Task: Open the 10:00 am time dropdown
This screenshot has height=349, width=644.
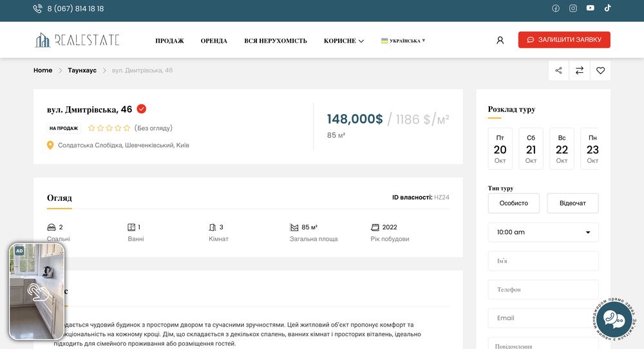Action: click(x=543, y=232)
